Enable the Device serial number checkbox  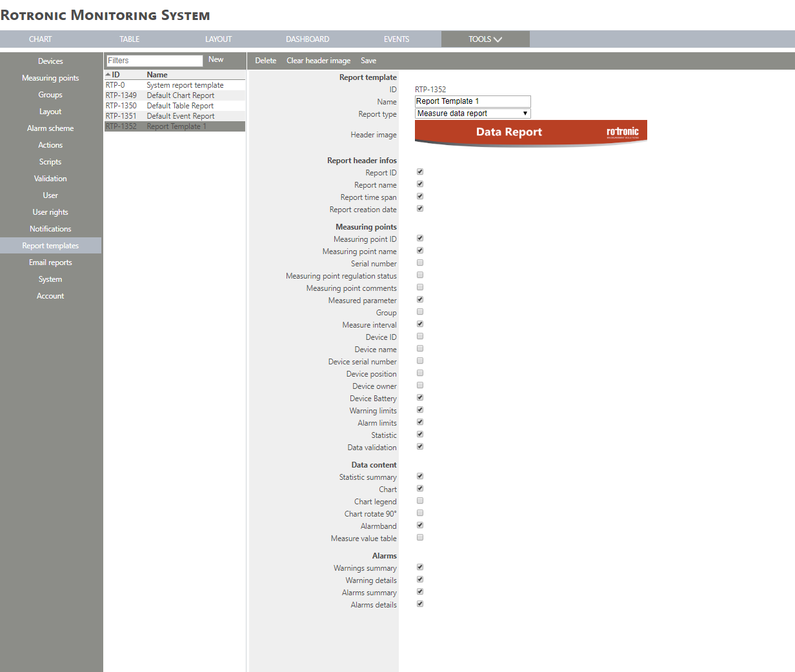[420, 361]
